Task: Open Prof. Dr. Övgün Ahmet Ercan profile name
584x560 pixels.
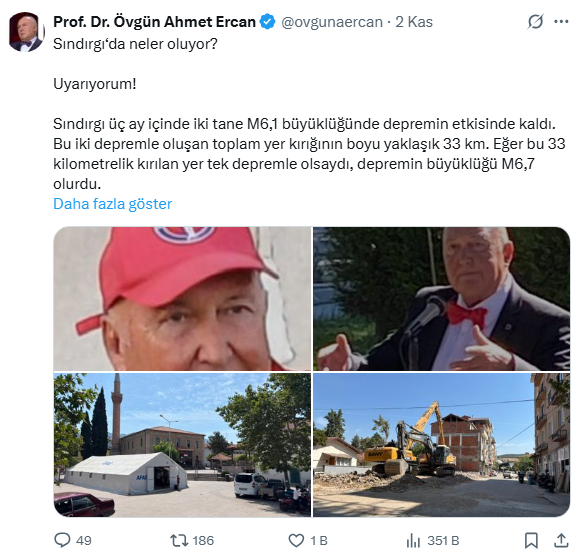Action: point(155,22)
